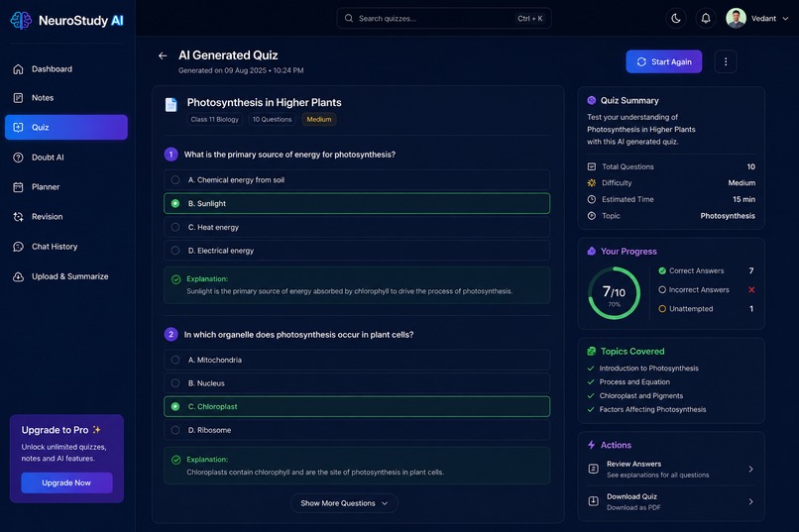
Task: Click the Correct Answers green check icon
Action: pos(662,270)
